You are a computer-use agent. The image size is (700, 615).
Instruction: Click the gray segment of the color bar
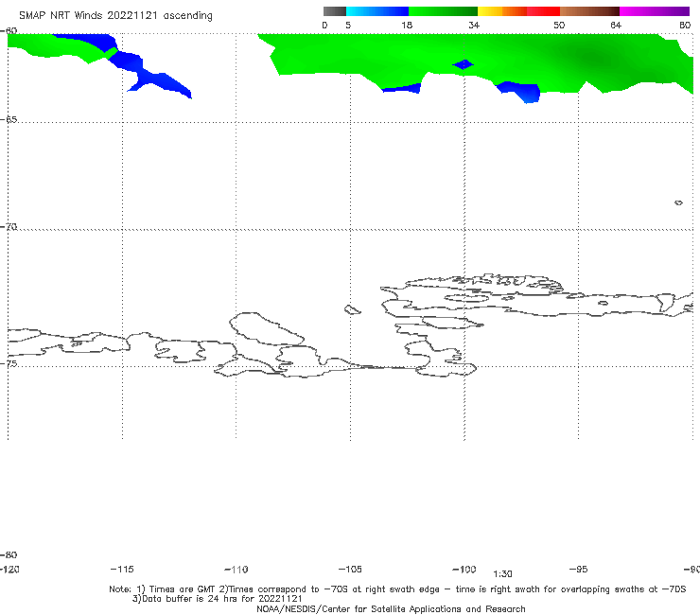pos(334,11)
